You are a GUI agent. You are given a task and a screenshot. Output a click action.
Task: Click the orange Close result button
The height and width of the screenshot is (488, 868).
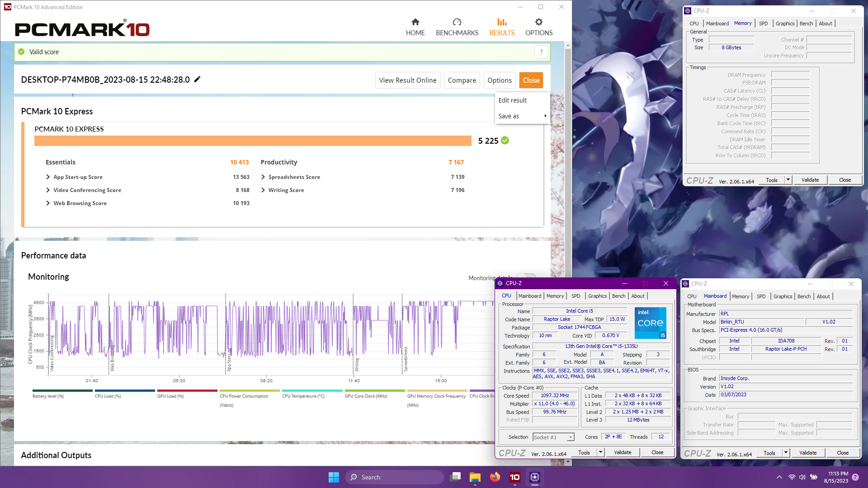point(531,80)
